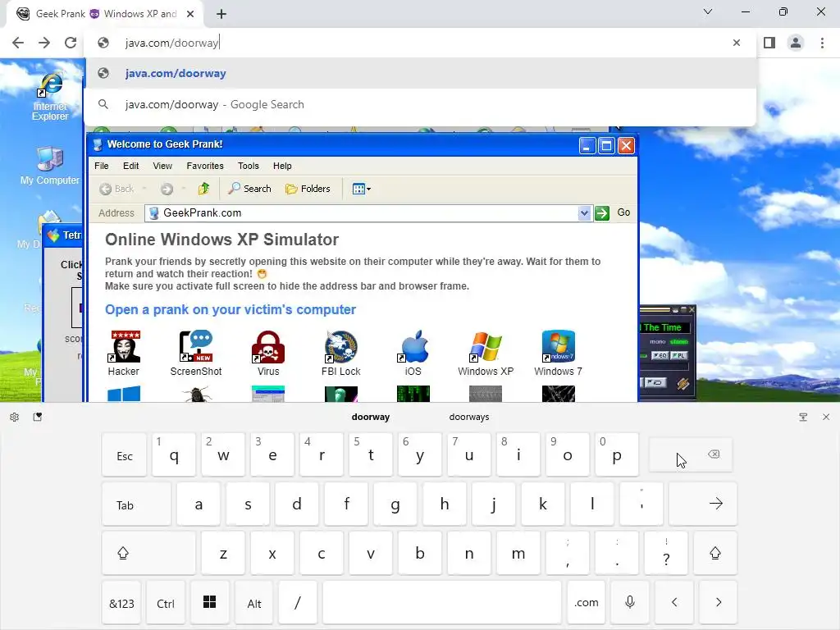Tap the Windows key on keyboard
Viewport: 840px width, 630px height.
(x=209, y=603)
